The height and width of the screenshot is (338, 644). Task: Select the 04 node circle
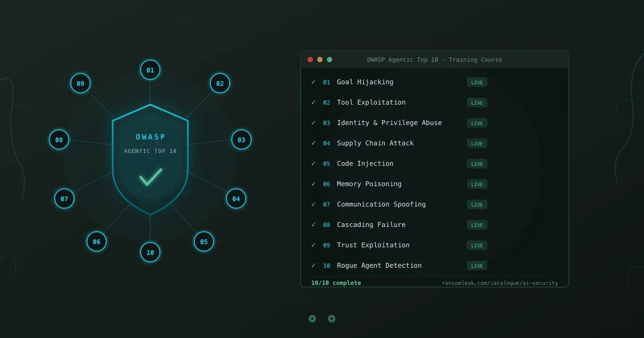(236, 199)
